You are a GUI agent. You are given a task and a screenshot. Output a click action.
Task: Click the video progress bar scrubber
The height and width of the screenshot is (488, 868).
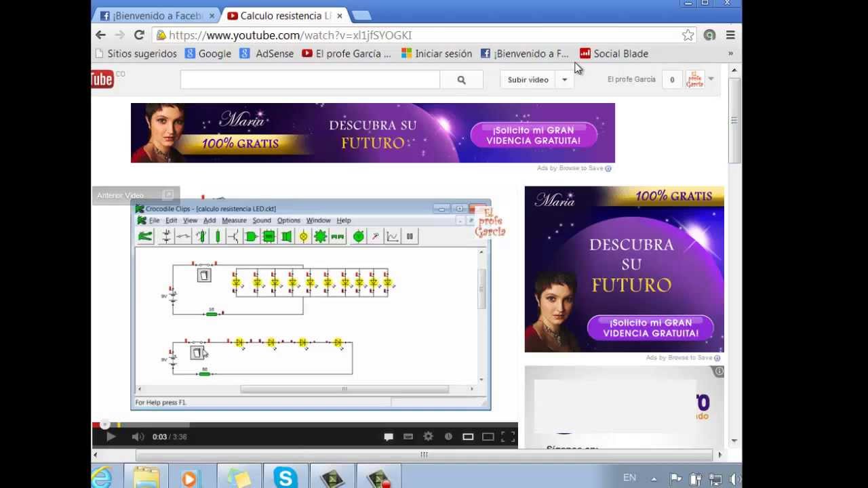(x=104, y=424)
